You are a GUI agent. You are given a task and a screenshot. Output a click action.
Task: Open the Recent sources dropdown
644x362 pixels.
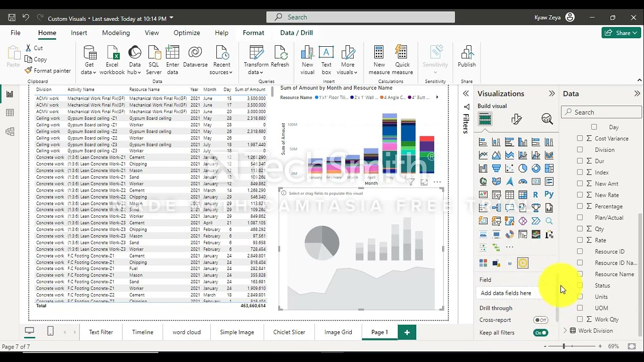(221, 60)
